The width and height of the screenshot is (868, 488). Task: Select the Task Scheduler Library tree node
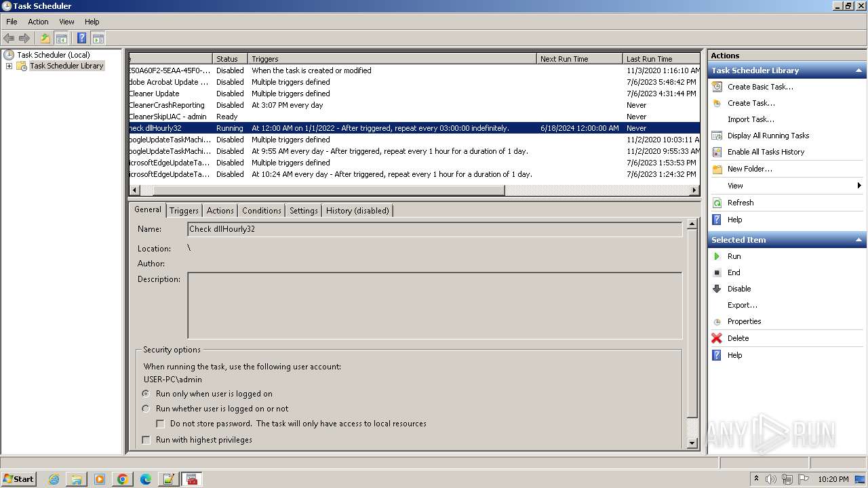tap(66, 66)
